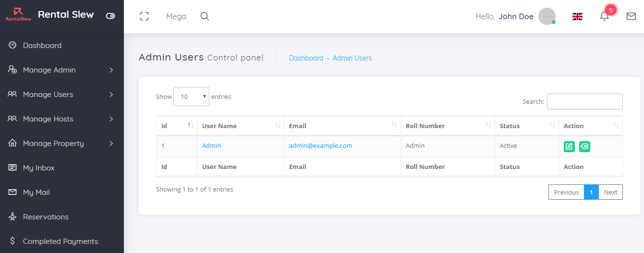This screenshot has width=644, height=253.
Task: Click the UK flag language icon
Action: (x=577, y=16)
